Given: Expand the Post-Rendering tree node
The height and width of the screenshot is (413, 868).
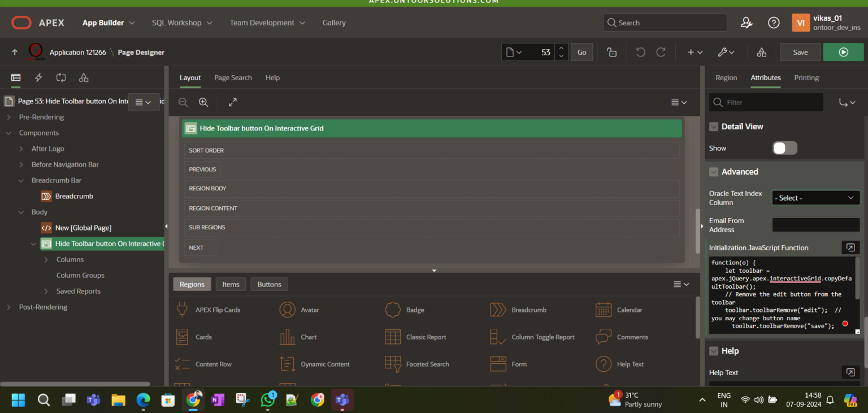Looking at the screenshot, I should (x=8, y=307).
